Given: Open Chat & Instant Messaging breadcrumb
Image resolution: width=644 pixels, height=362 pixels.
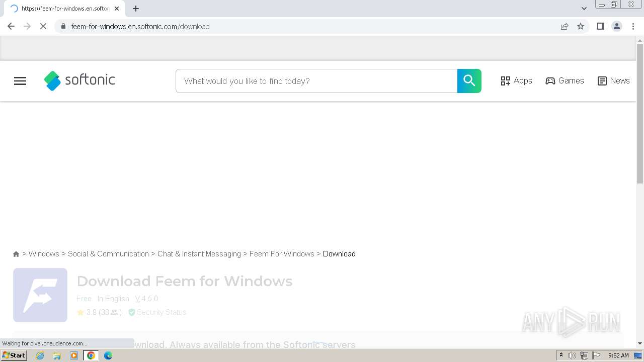Looking at the screenshot, I should pos(199,254).
